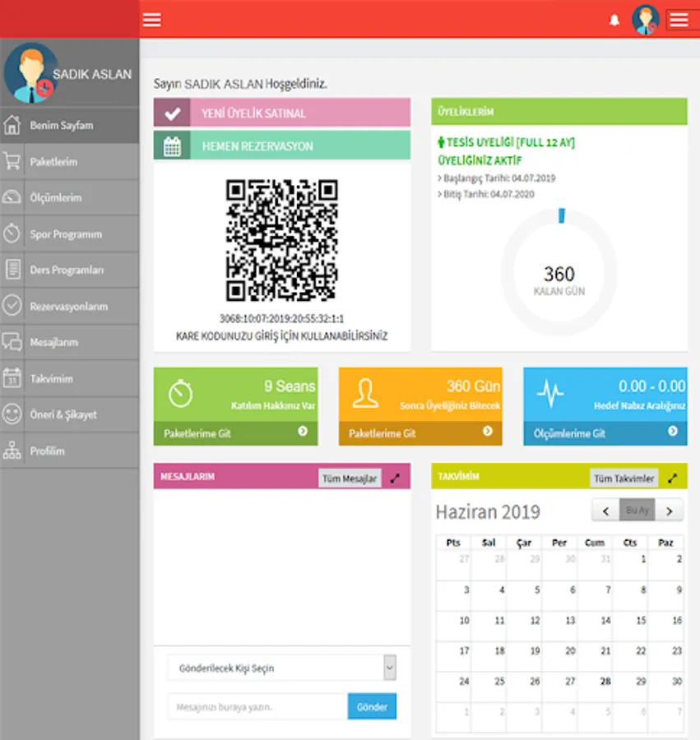Click the cart icon beside Paketlerim

(x=12, y=161)
